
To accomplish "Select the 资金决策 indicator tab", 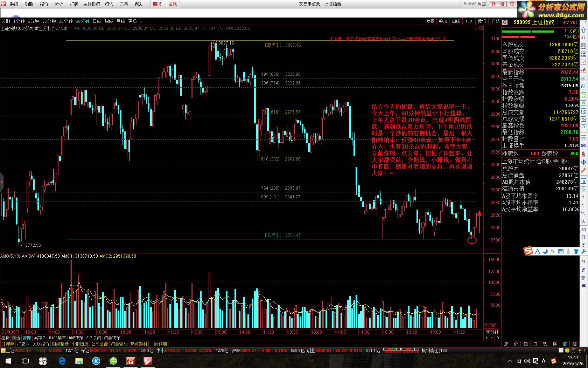I will [x=112, y=338].
